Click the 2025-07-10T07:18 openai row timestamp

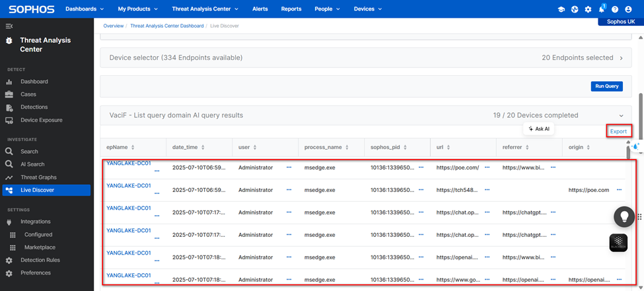(199, 257)
